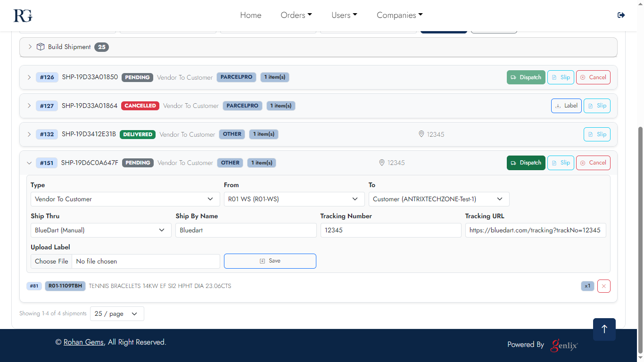Open the Type dropdown
Viewport: 644px width, 362px height.
tap(125, 199)
